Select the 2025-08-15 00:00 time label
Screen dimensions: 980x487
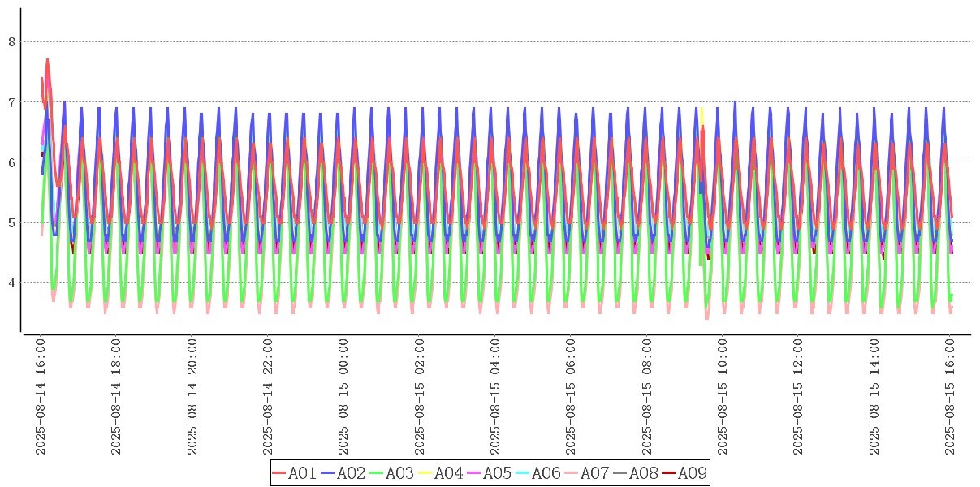(x=344, y=397)
